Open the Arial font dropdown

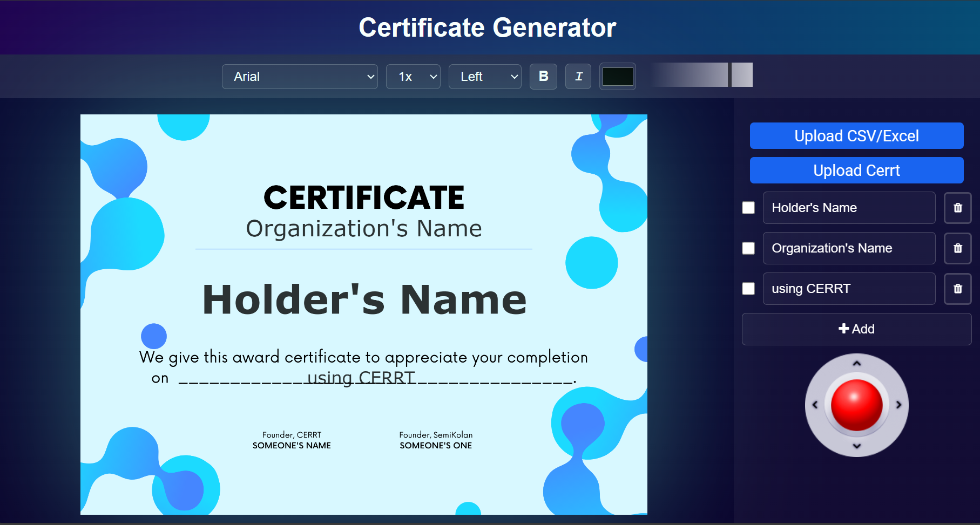300,77
